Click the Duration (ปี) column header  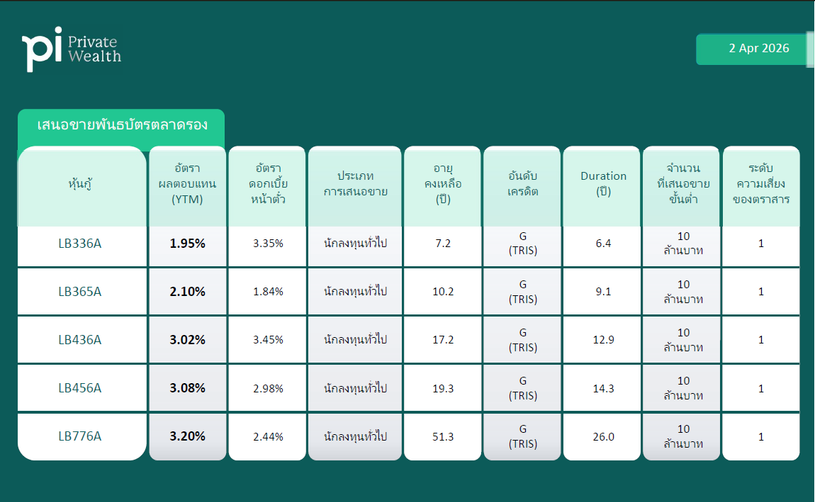tap(603, 185)
